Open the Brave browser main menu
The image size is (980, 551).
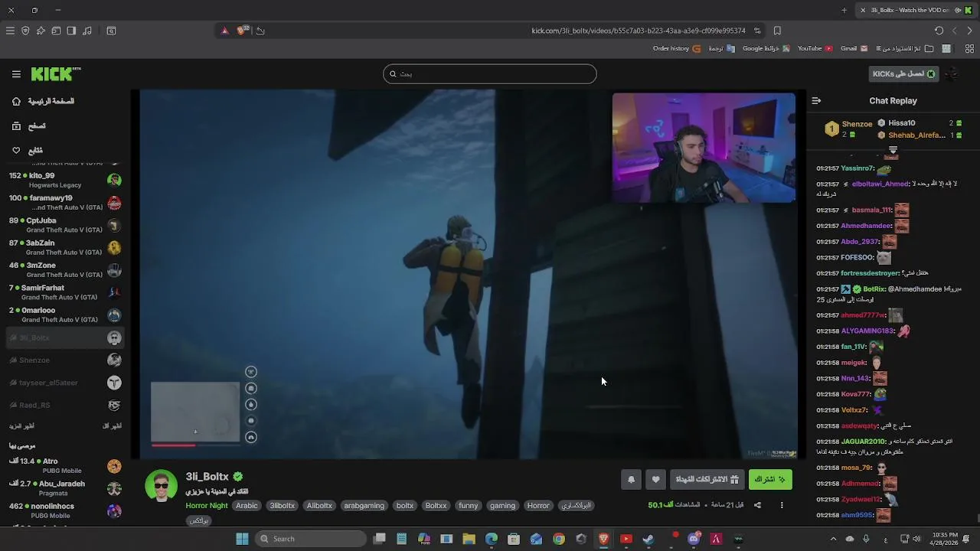click(x=10, y=31)
